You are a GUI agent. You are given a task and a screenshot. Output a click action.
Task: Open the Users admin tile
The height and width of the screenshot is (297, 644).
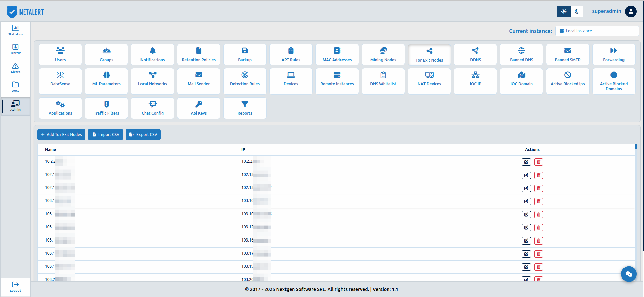click(60, 54)
